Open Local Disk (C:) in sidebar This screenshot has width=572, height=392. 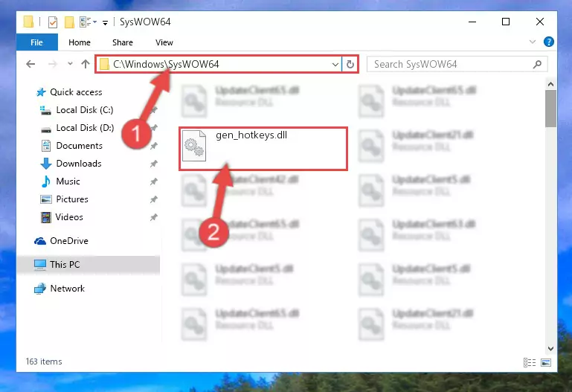point(85,110)
